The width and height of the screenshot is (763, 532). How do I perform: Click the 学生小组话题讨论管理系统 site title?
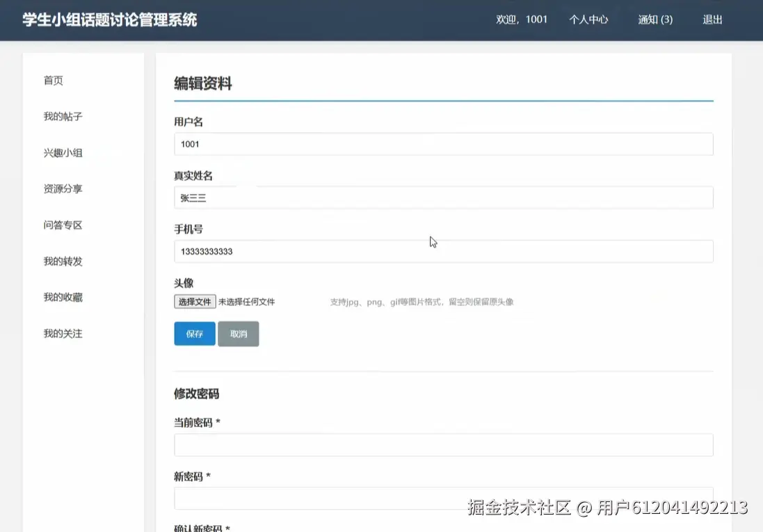[109, 20]
